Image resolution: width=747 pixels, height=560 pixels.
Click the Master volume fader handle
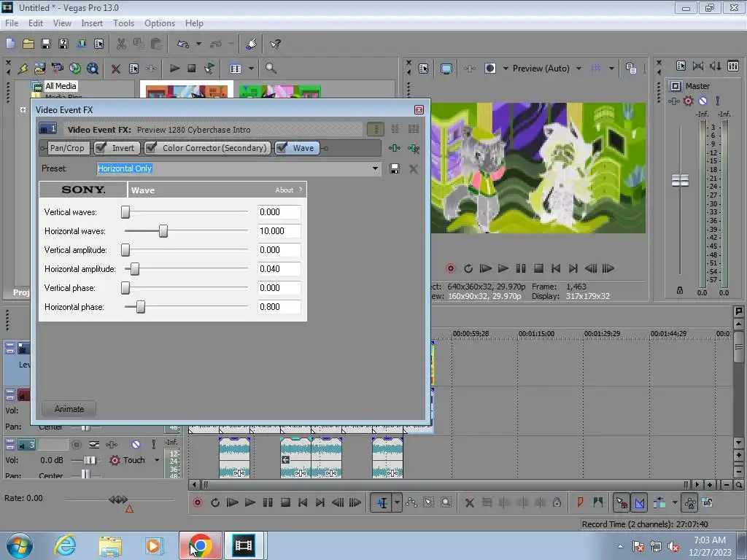coord(681,181)
